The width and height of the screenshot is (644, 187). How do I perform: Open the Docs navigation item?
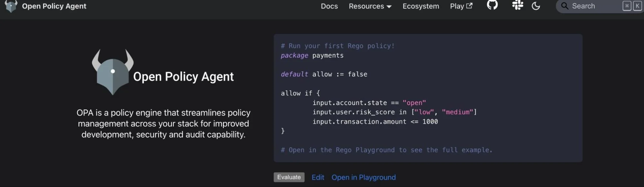point(329,6)
